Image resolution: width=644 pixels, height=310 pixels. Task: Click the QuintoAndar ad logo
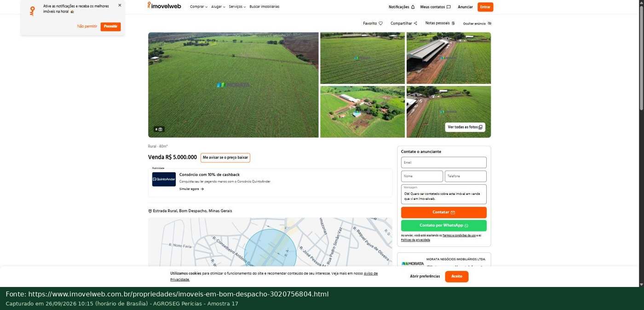pyautogui.click(x=164, y=179)
